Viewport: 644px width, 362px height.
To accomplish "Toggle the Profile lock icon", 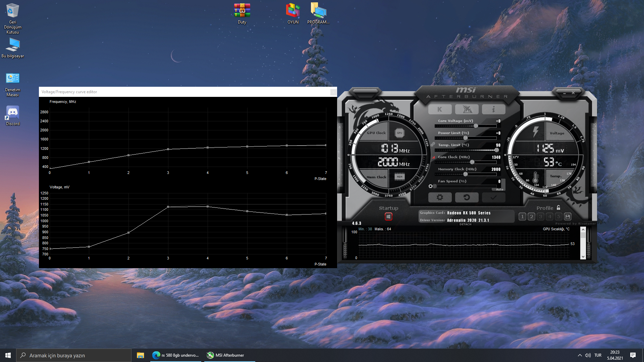I will (558, 207).
